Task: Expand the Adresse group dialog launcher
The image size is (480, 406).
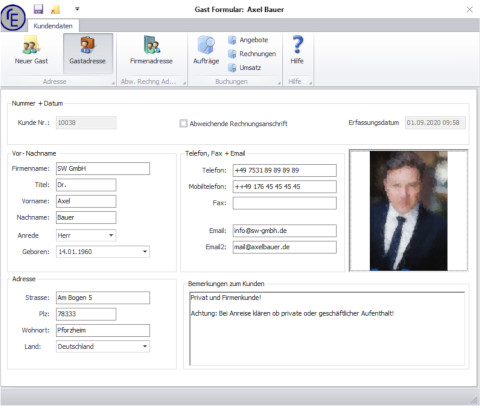Action: click(x=113, y=83)
